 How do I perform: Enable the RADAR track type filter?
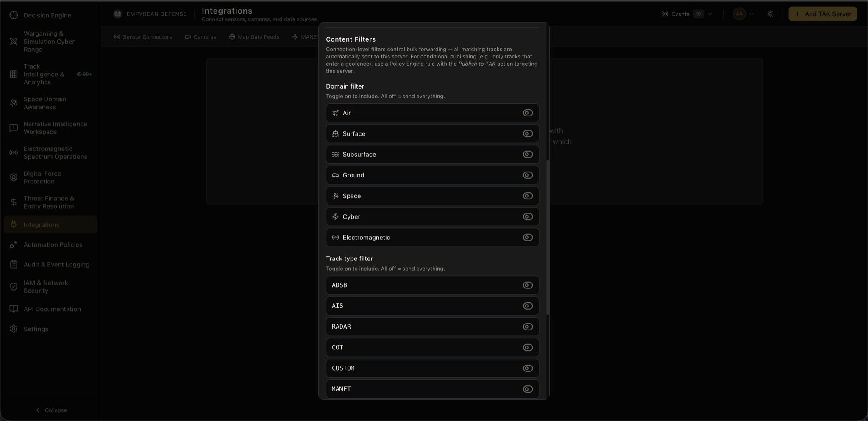(x=528, y=327)
